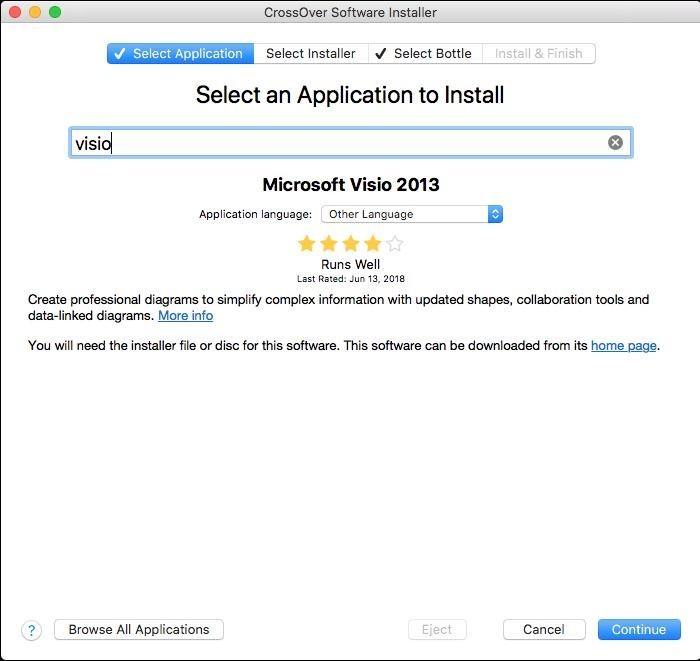Image resolution: width=700 pixels, height=661 pixels.
Task: Click the Runs Well rating label
Action: [350, 264]
